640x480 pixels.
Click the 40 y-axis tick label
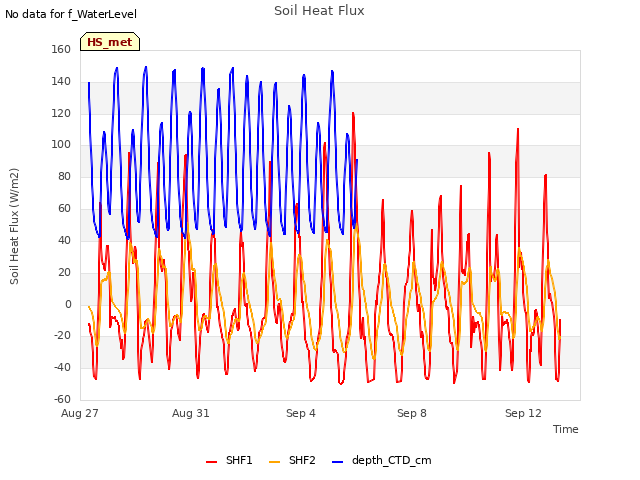point(64,240)
